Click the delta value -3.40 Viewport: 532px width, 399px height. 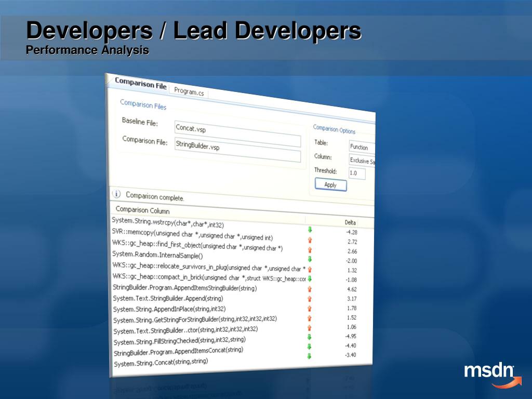click(x=351, y=355)
